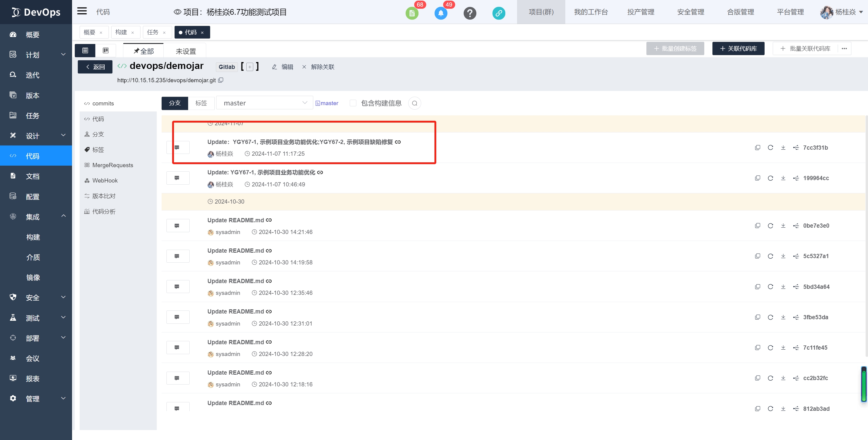Open comment icon for commit 0be7e3e0

point(178,226)
